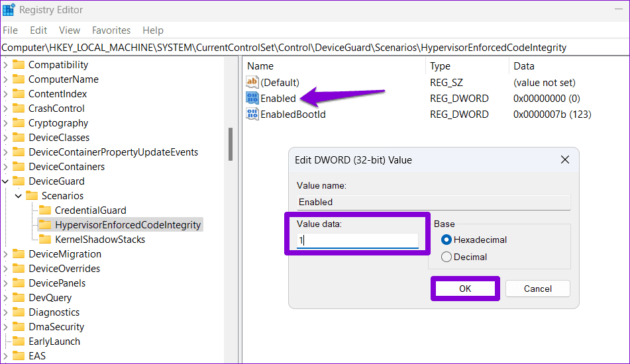The height and width of the screenshot is (364, 630).
Task: Expand the ComputerName key
Action: [x=5, y=79]
